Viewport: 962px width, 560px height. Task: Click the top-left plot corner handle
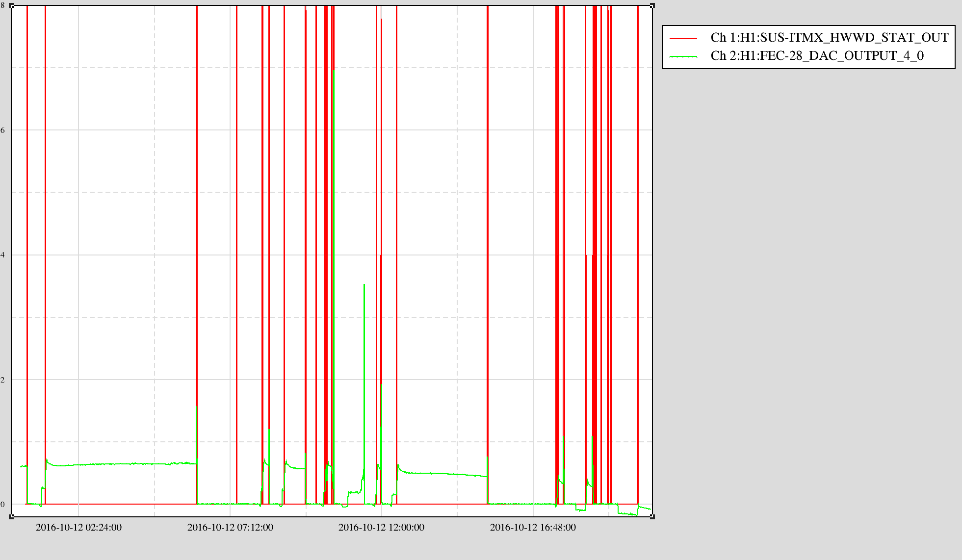point(11,5)
